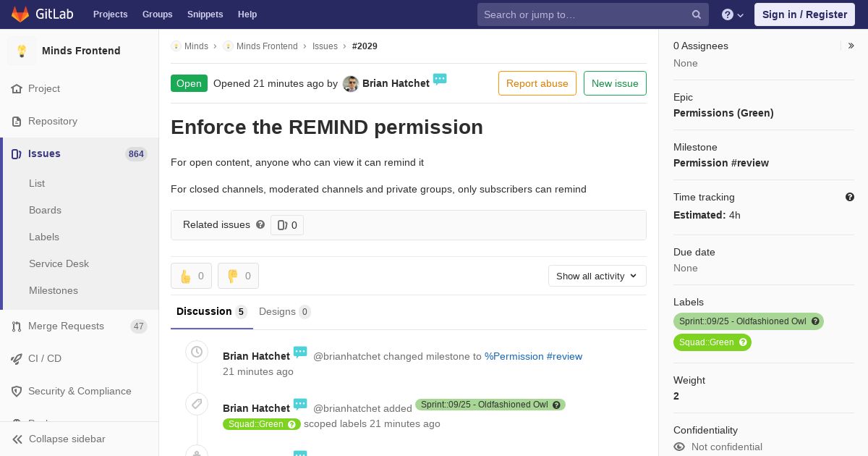This screenshot has width=868, height=456.
Task: Open Merge Requests in the sidebar
Action: pos(80,326)
